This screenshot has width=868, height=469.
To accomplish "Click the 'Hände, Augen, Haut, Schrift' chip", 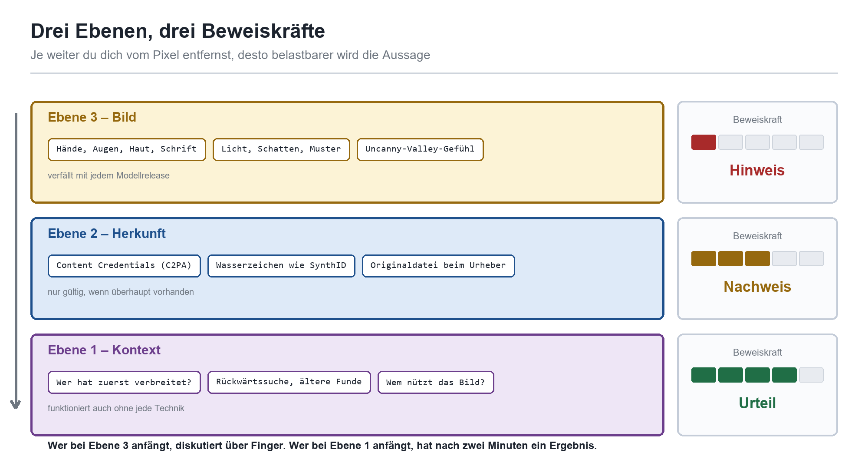I will click(x=127, y=149).
